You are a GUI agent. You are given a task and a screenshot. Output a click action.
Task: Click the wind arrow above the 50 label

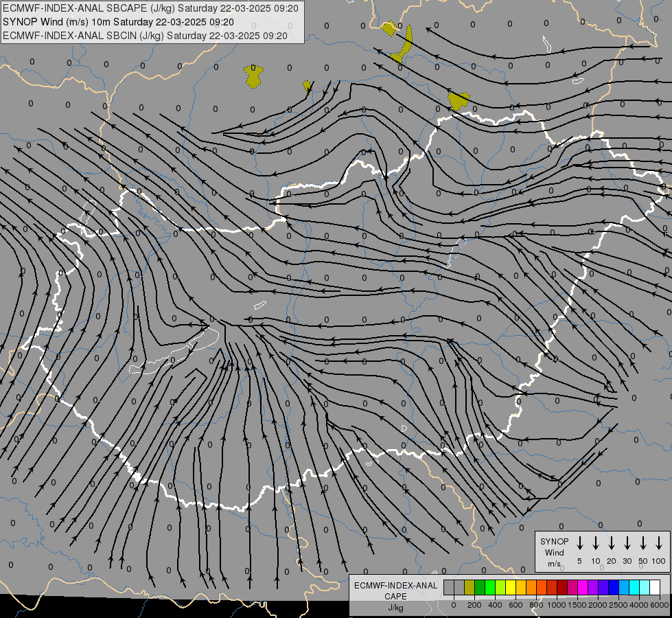[643, 543]
